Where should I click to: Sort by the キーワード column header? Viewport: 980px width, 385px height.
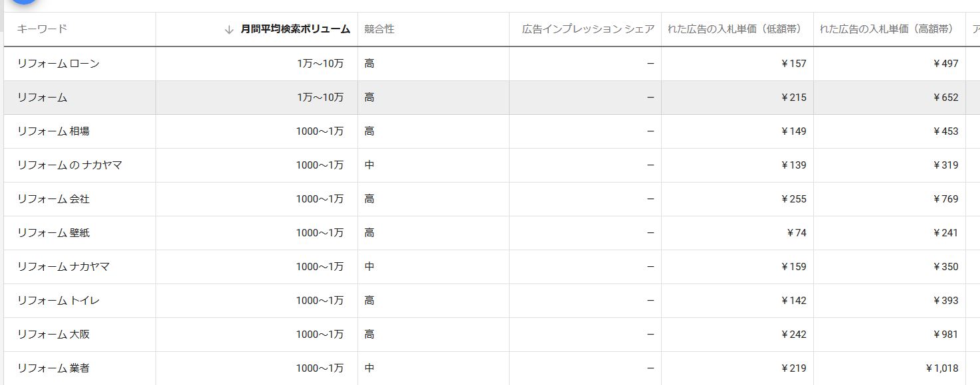click(x=42, y=29)
